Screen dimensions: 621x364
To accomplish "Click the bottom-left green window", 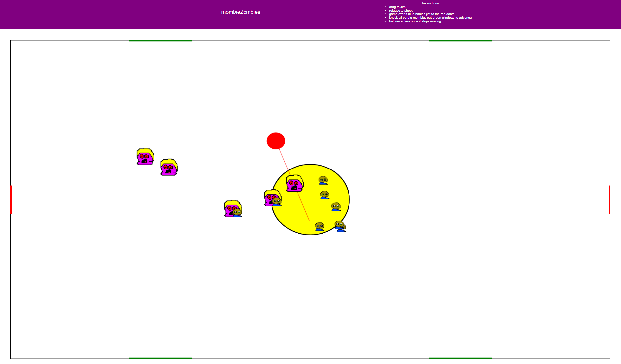I will click(x=160, y=358).
